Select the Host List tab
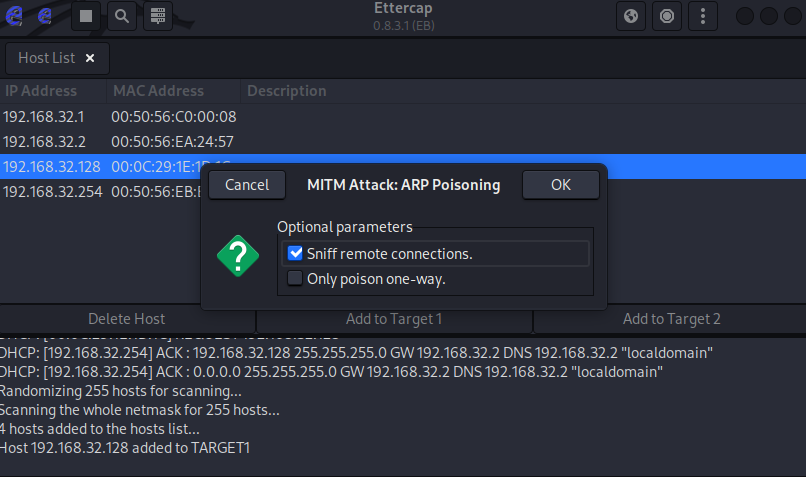 tap(46, 58)
